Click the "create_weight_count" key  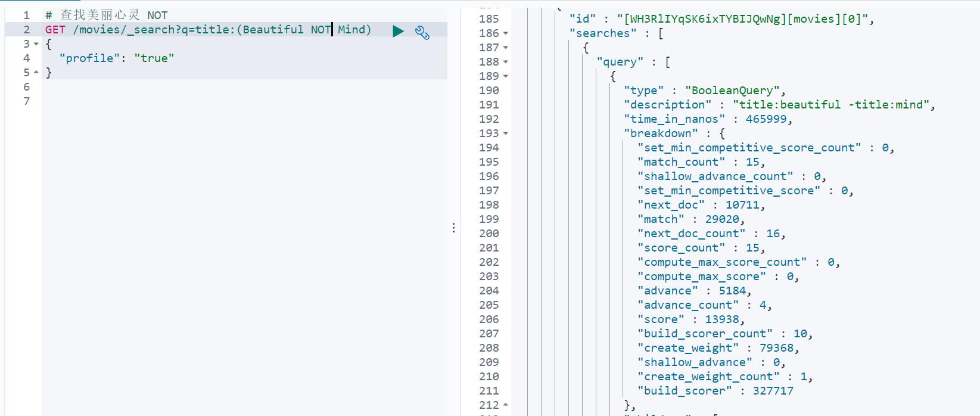(x=708, y=377)
